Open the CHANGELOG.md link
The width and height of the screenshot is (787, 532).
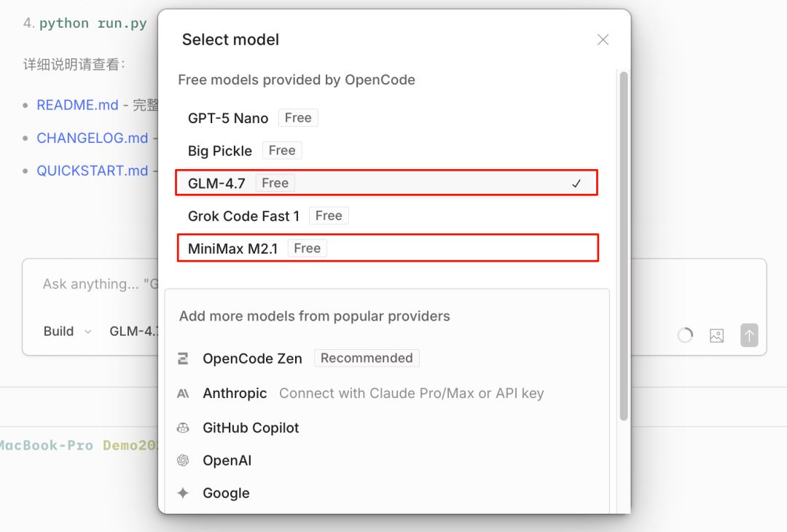coord(92,138)
